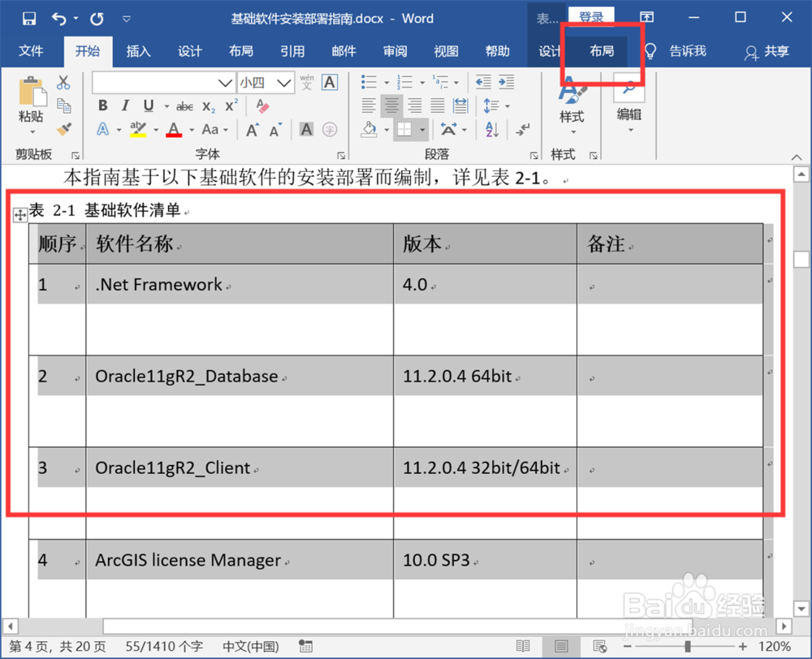Open the font name dropdown
Viewport: 812px width, 659px height.
[x=224, y=83]
